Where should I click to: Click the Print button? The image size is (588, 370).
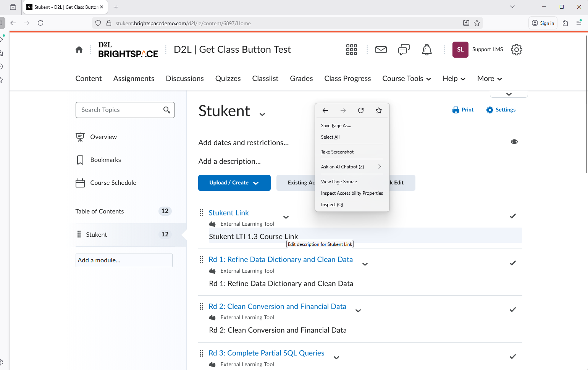(x=463, y=110)
